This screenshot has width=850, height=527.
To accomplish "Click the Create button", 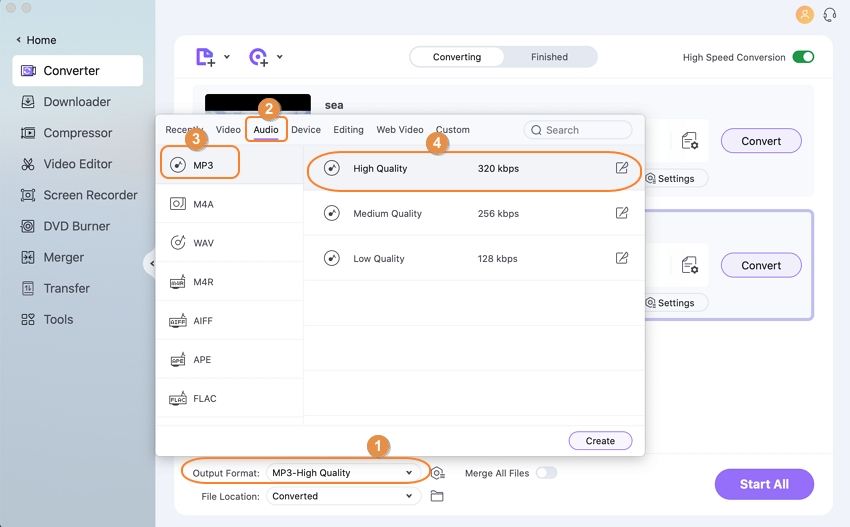I will tap(600, 441).
